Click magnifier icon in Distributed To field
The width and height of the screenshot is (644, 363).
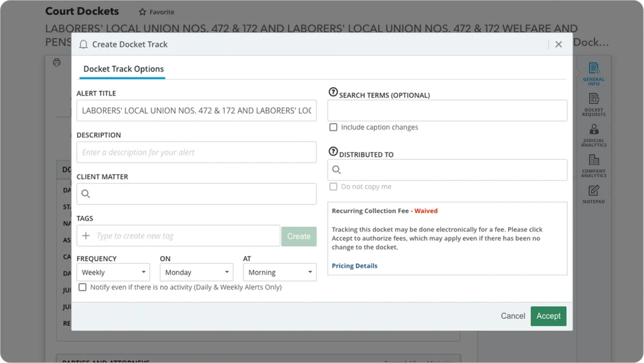(336, 170)
